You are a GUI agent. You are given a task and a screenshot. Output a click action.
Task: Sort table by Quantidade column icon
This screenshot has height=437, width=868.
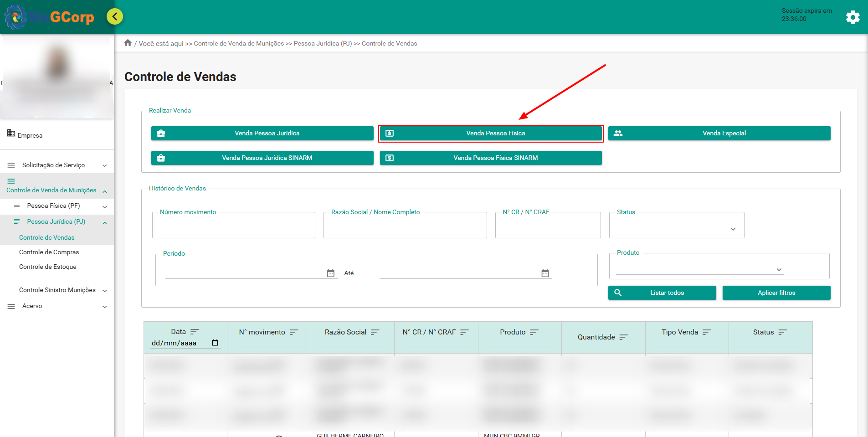623,337
